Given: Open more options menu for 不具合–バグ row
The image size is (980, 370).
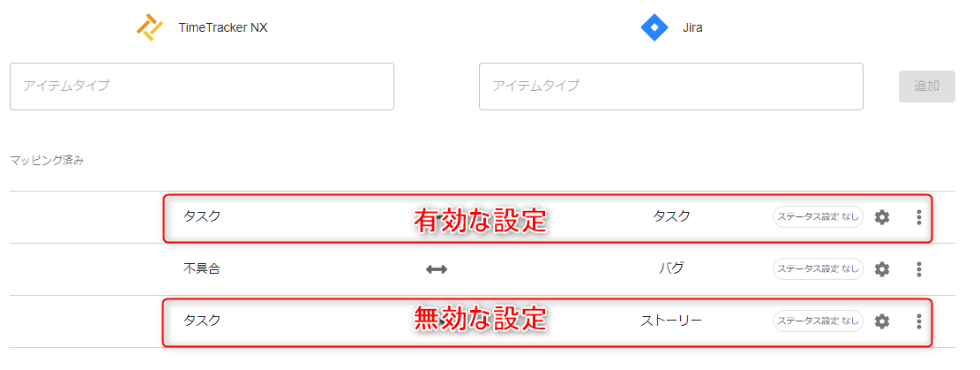Looking at the screenshot, I should pyautogui.click(x=918, y=269).
